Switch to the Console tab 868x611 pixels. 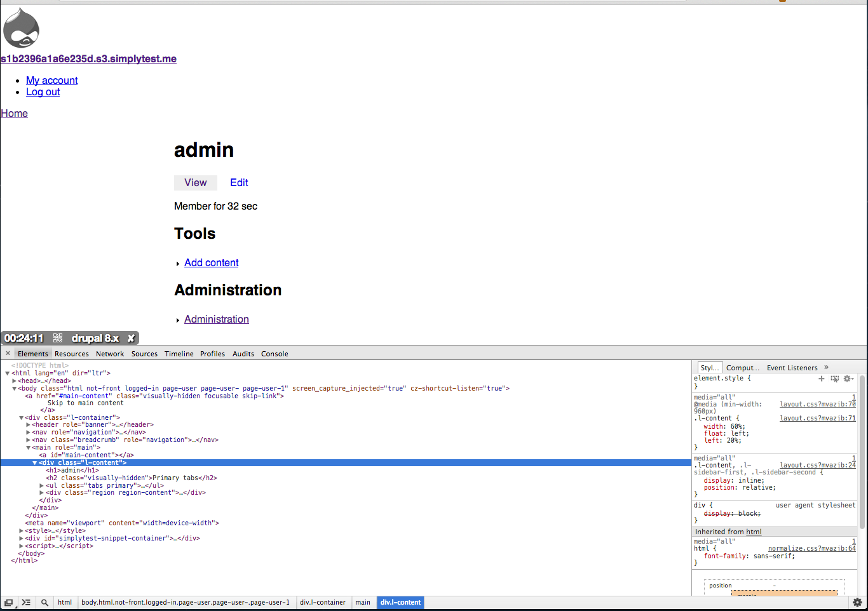click(275, 354)
